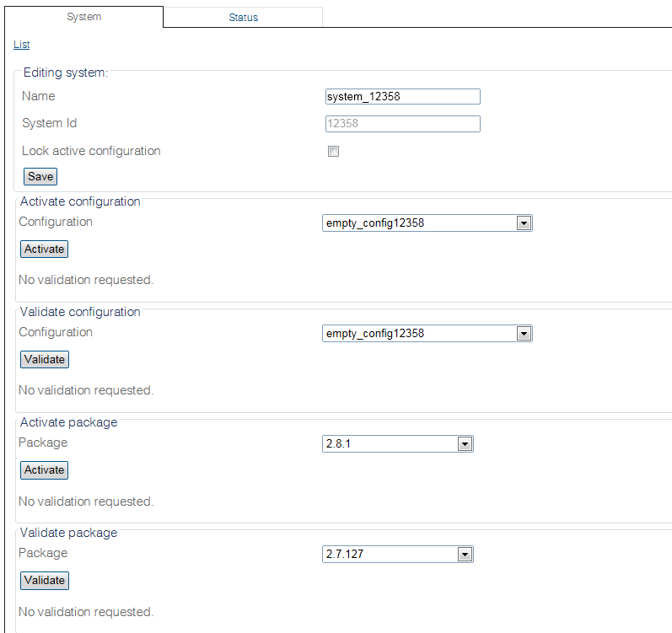This screenshot has height=633, width=672.
Task: Switch to the Status tab
Action: coord(243,18)
